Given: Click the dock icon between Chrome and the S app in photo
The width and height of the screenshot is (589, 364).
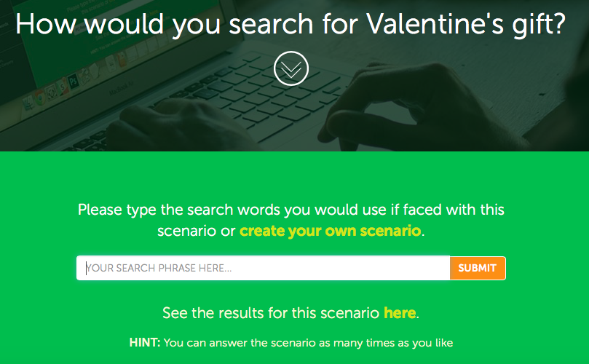Looking at the screenshot, I should [51, 92].
